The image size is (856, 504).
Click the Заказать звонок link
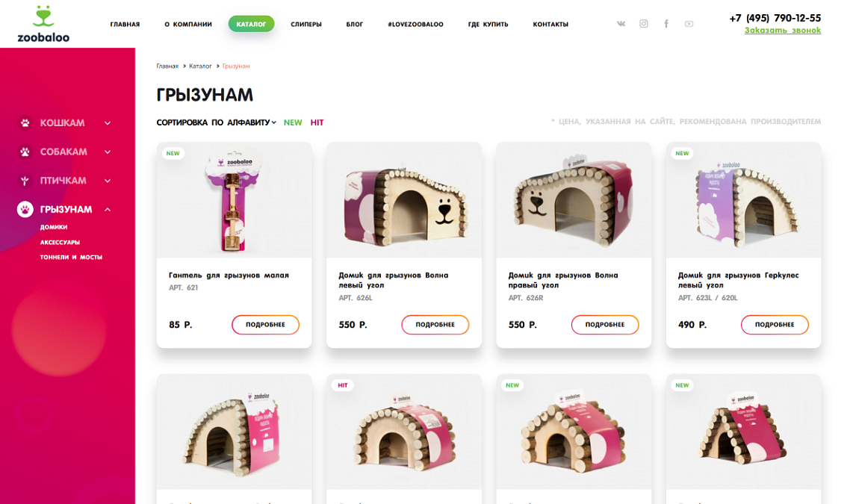tap(782, 31)
